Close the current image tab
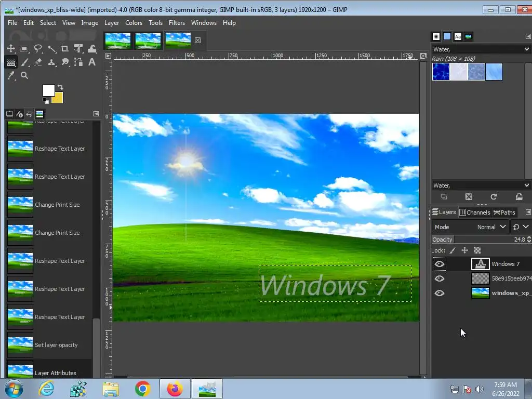Image resolution: width=532 pixels, height=399 pixels. coord(198,41)
